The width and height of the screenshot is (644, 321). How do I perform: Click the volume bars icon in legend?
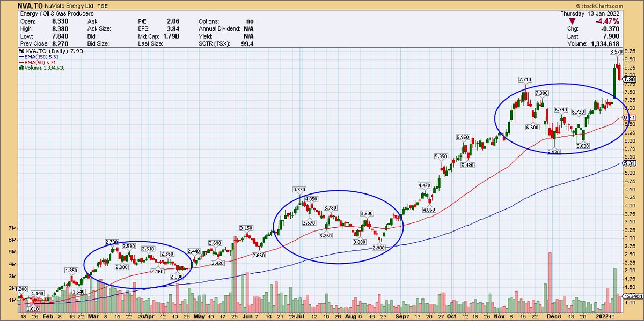pyautogui.click(x=20, y=68)
